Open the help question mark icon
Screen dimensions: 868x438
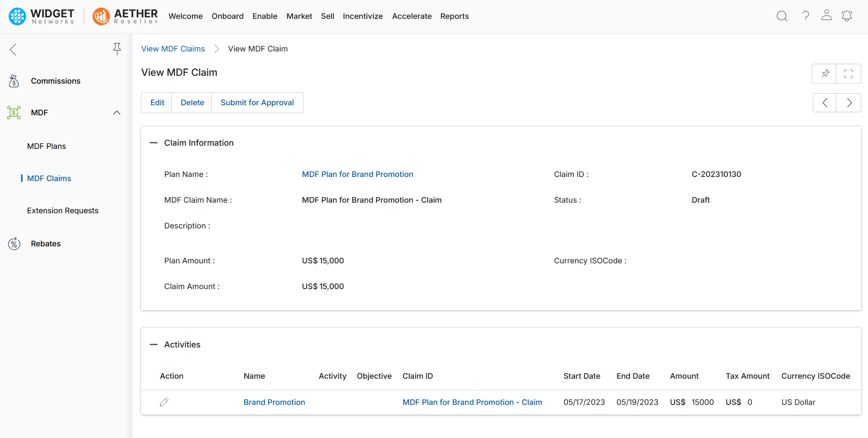pos(806,16)
